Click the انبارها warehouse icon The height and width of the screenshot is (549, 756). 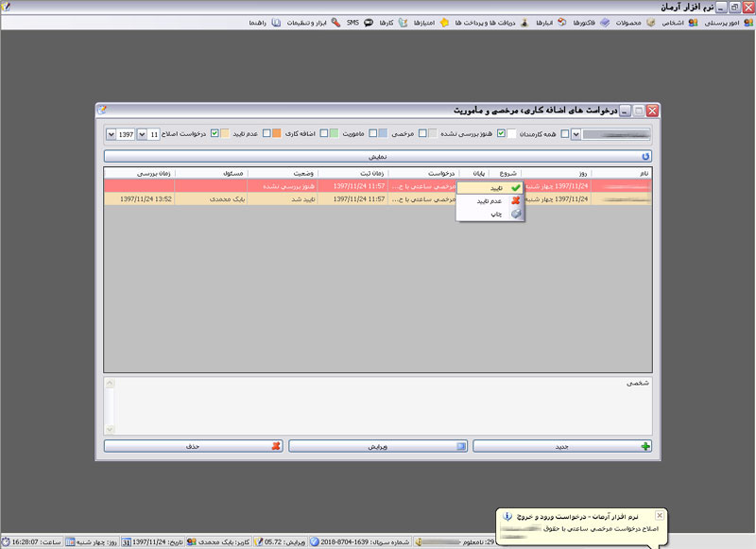(x=561, y=23)
